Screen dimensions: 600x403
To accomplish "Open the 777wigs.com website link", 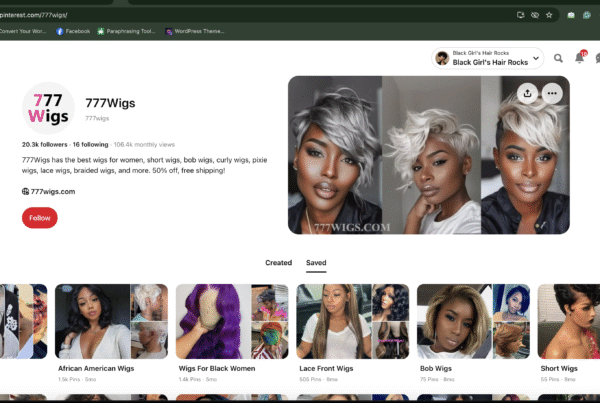I will point(53,191).
